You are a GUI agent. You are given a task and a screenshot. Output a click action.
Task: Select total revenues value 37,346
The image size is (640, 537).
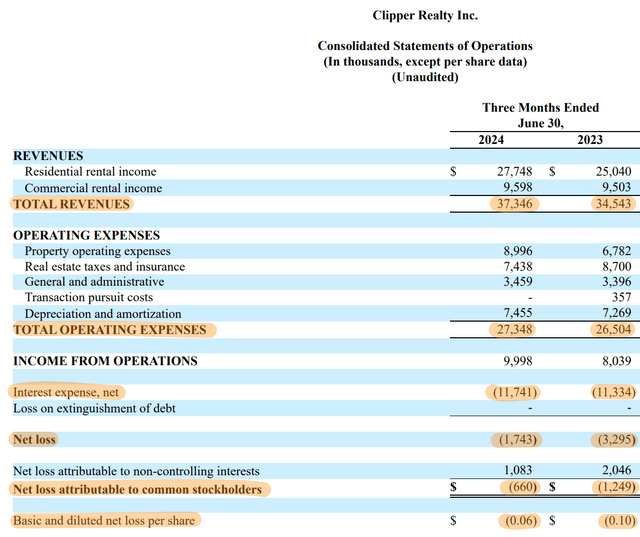pos(514,203)
